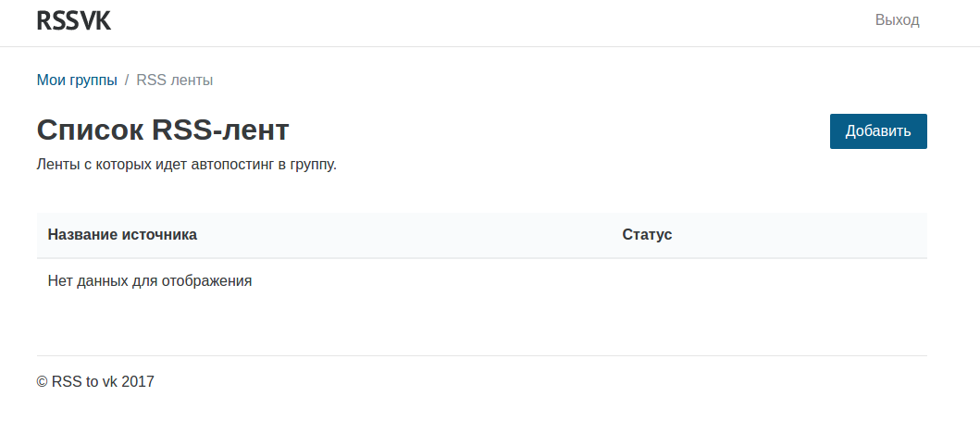Viewport: 980px width, 421px height.
Task: Click the divider line above the footer
Action: pos(481,355)
